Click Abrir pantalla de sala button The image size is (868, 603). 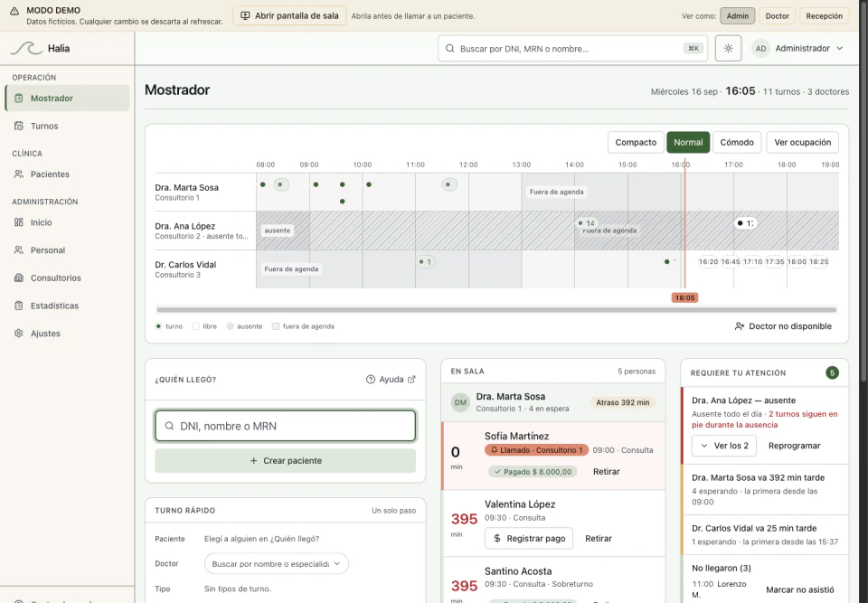289,16
